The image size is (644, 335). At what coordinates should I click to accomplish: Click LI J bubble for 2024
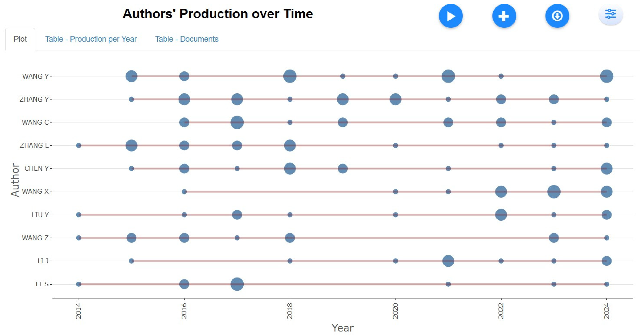tap(606, 261)
